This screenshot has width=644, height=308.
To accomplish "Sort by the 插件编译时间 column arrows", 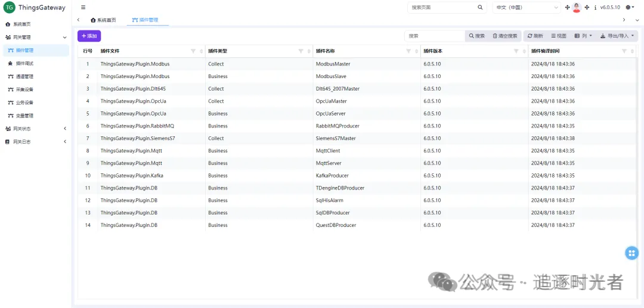I will pyautogui.click(x=633, y=51).
